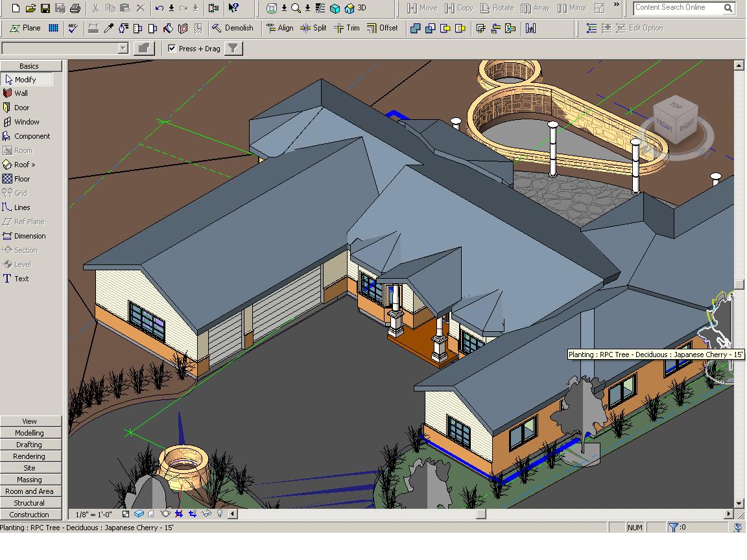
Task: Open the Project Browser toggle icon
Action: (x=214, y=8)
